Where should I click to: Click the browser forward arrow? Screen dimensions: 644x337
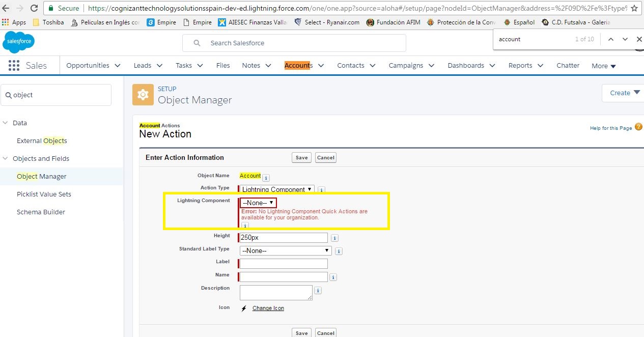click(20, 8)
